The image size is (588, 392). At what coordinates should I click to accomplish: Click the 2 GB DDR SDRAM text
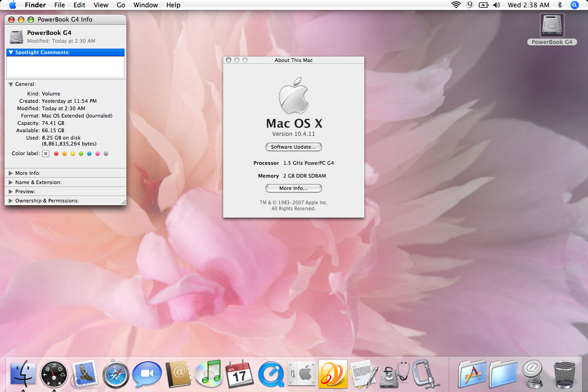tap(305, 176)
